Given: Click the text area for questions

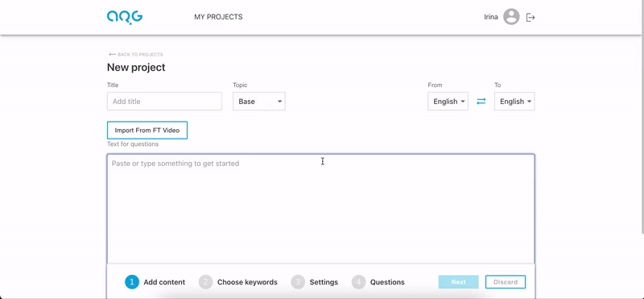Looking at the screenshot, I should click(320, 210).
